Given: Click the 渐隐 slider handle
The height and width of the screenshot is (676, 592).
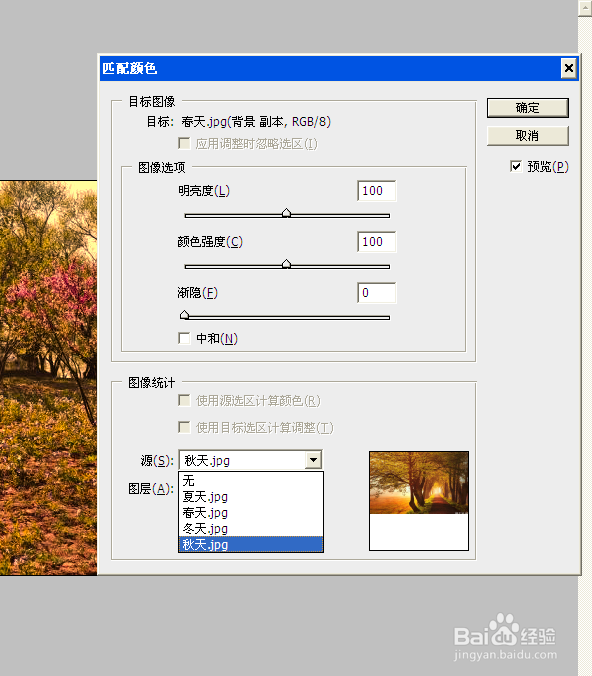Looking at the screenshot, I should 185,315.
